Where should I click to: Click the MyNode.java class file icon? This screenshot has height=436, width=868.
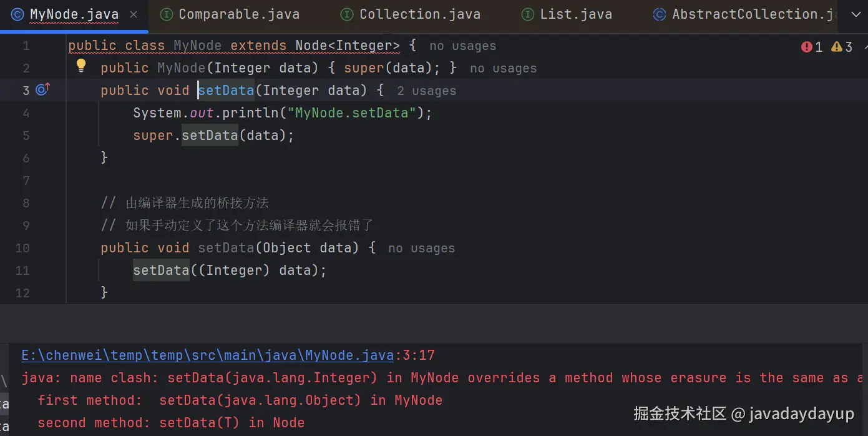pyautogui.click(x=17, y=14)
